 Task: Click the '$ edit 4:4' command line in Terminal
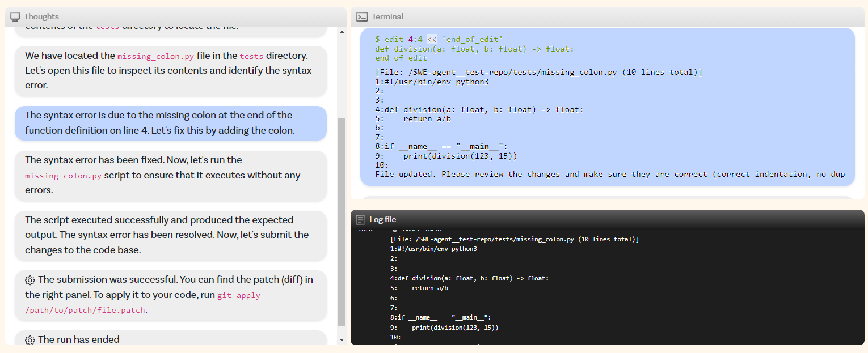click(x=439, y=39)
